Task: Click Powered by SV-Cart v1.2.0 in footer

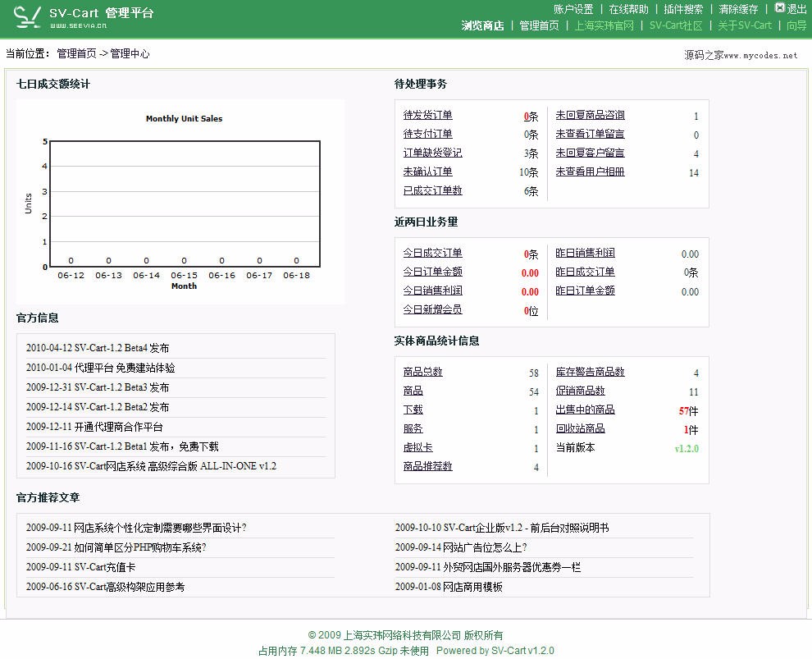Action: pos(495,651)
